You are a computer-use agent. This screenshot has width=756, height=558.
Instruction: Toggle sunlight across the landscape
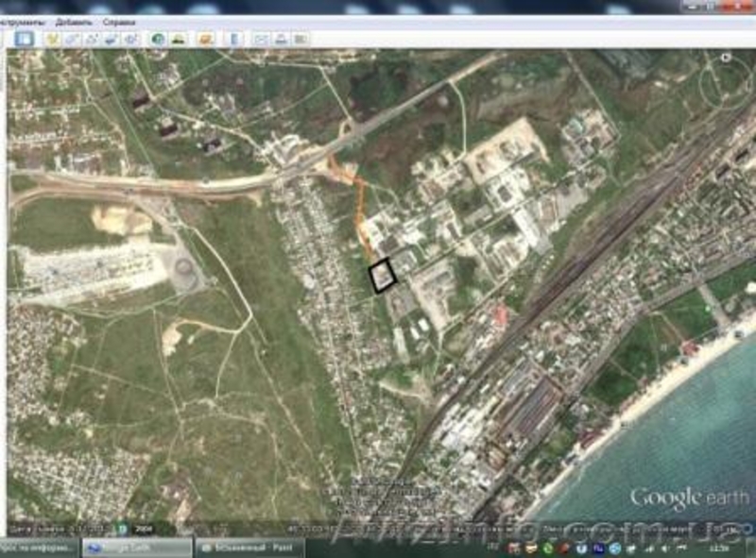pos(178,39)
